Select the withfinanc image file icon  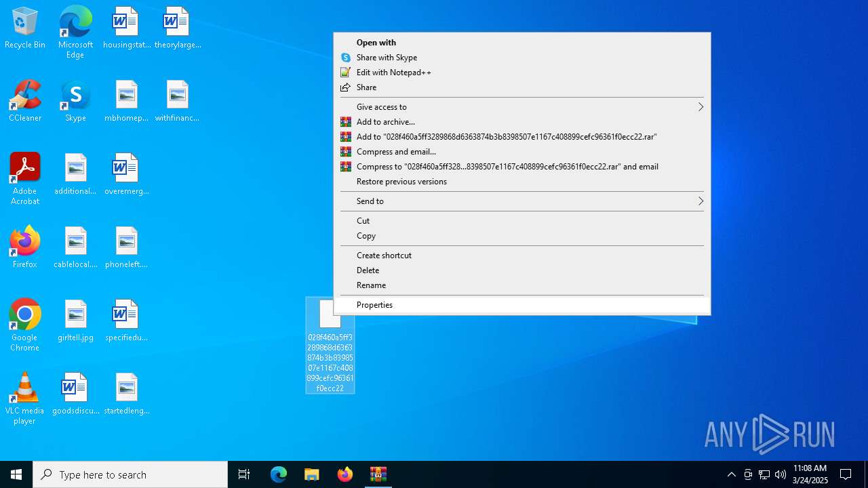click(x=177, y=102)
